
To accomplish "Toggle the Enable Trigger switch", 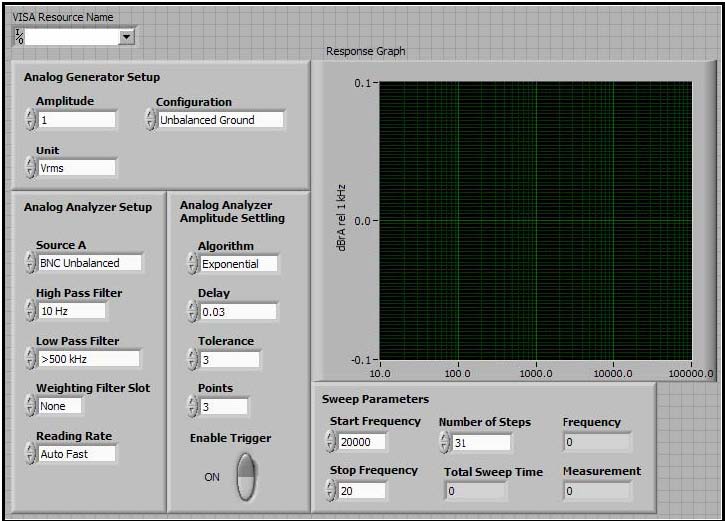I will coord(245,476).
